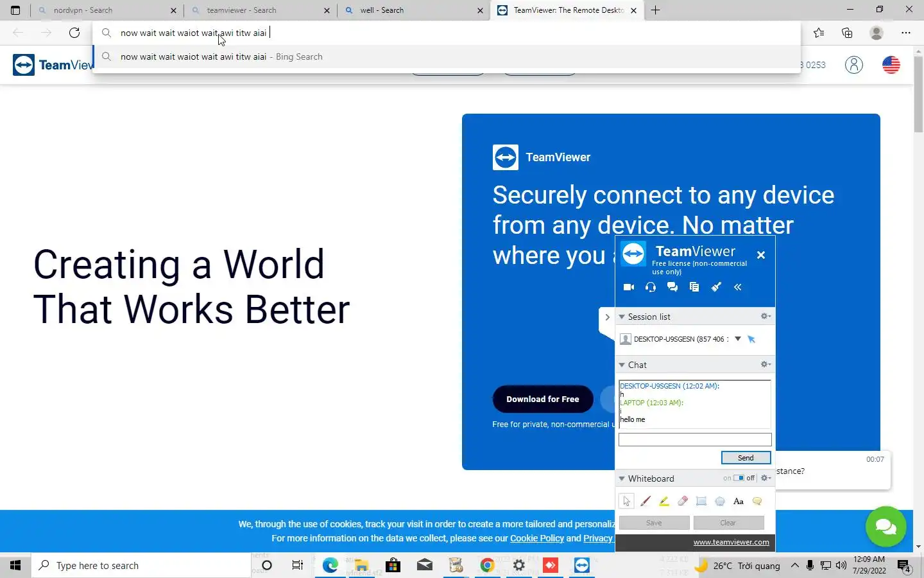Switch to teamviewer - Search tab
Viewport: 924px width, 578px height.
pos(261,10)
